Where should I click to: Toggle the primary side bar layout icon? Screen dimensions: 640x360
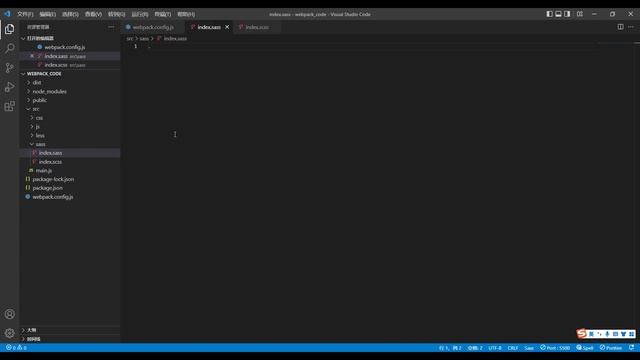point(549,14)
